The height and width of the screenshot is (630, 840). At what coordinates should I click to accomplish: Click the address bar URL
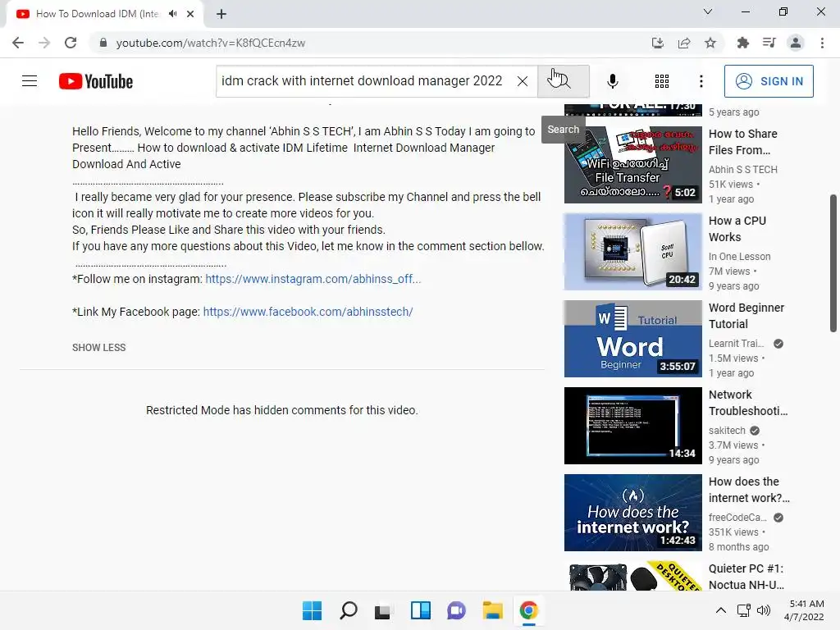pyautogui.click(x=211, y=43)
